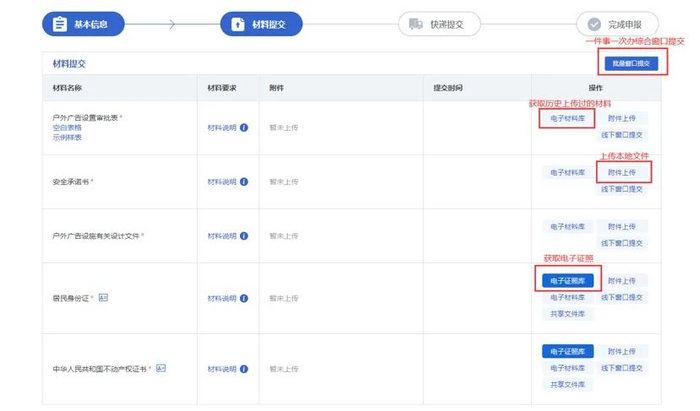Click info icon in 户外广告设施有关设计文件 row
The height and width of the screenshot is (411, 700).
point(244,236)
